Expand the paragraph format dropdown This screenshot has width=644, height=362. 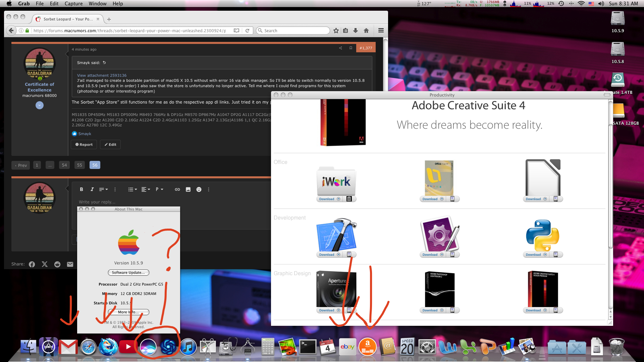click(x=159, y=189)
